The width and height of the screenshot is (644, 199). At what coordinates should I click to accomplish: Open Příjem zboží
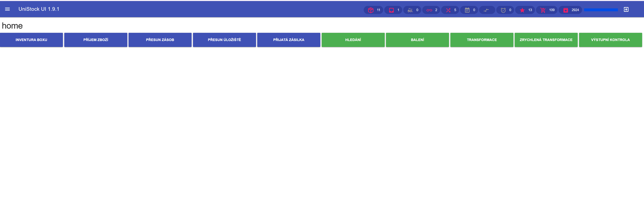tap(96, 40)
